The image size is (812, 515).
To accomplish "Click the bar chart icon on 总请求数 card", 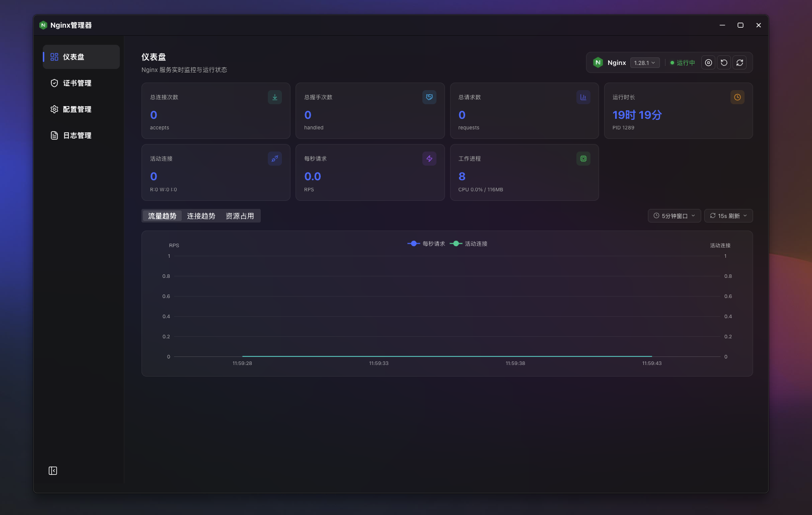I will pos(583,97).
